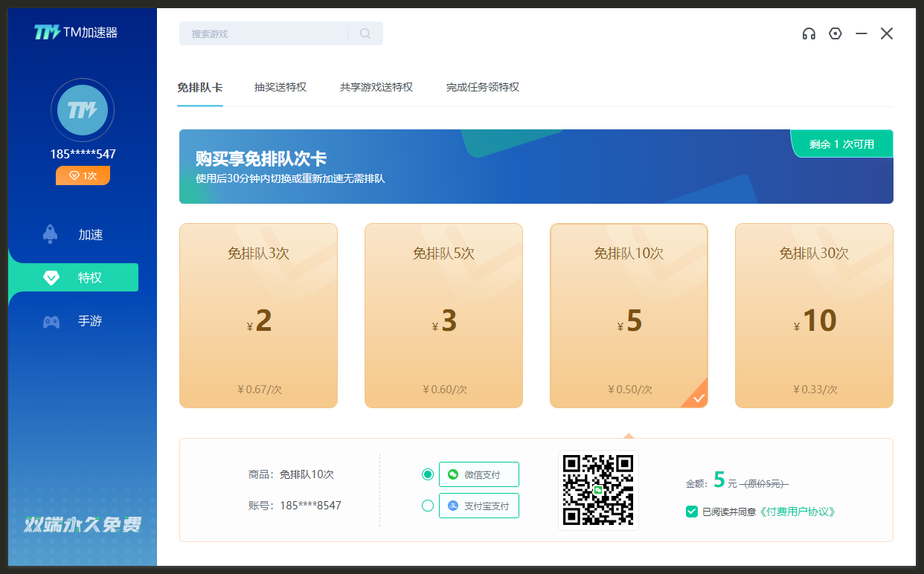Click the 微信支付 payment button
924x574 pixels.
point(479,474)
